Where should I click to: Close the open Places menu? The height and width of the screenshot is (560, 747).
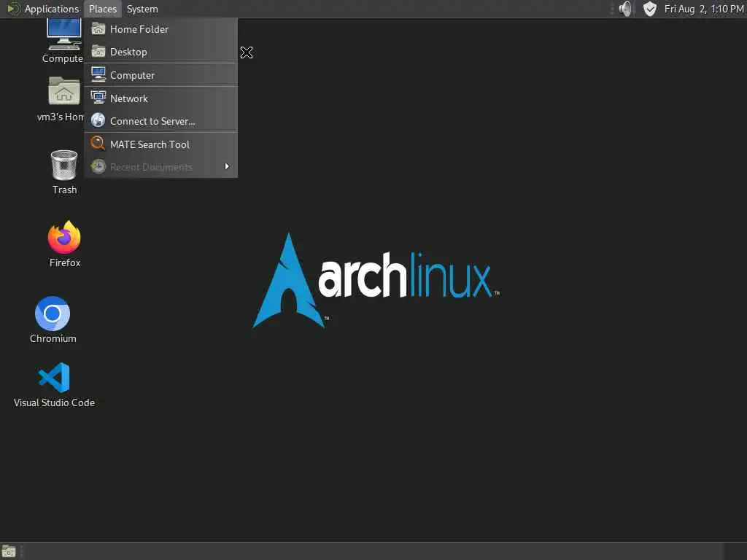pos(102,9)
